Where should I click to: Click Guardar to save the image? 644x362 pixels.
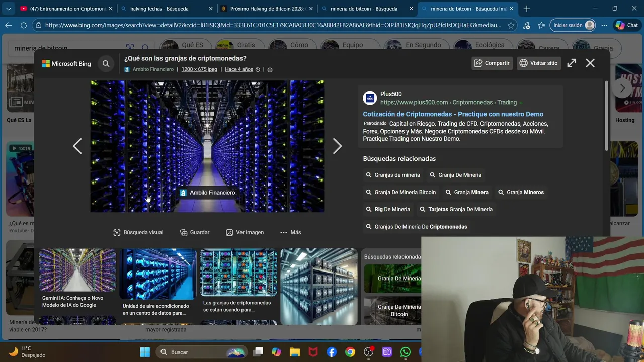195,232
